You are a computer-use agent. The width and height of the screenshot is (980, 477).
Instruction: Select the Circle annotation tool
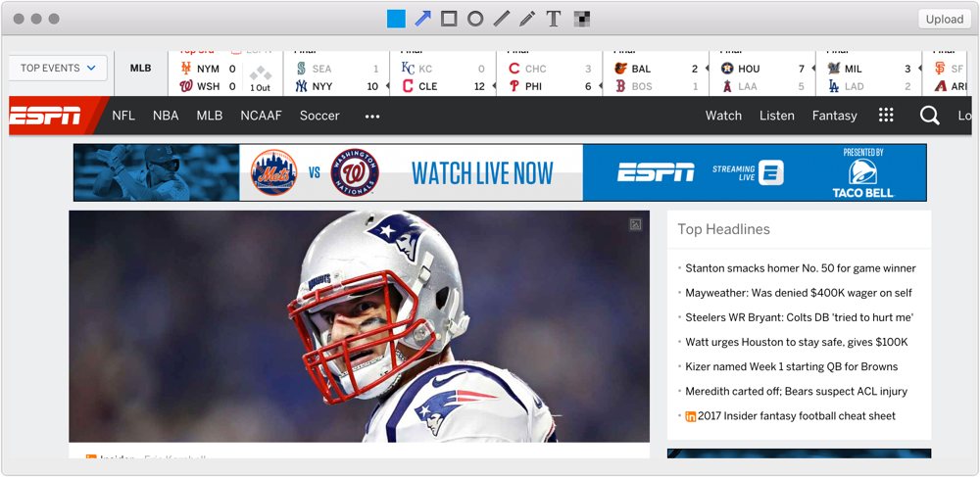[x=475, y=19]
